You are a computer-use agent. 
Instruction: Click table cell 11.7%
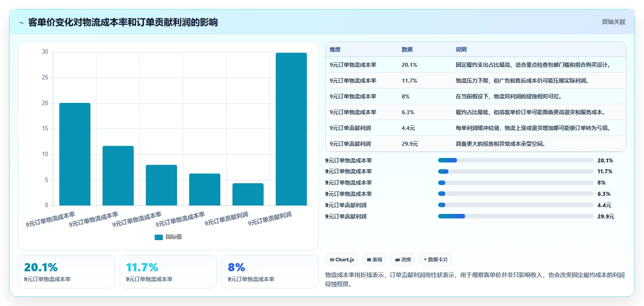tap(409, 81)
